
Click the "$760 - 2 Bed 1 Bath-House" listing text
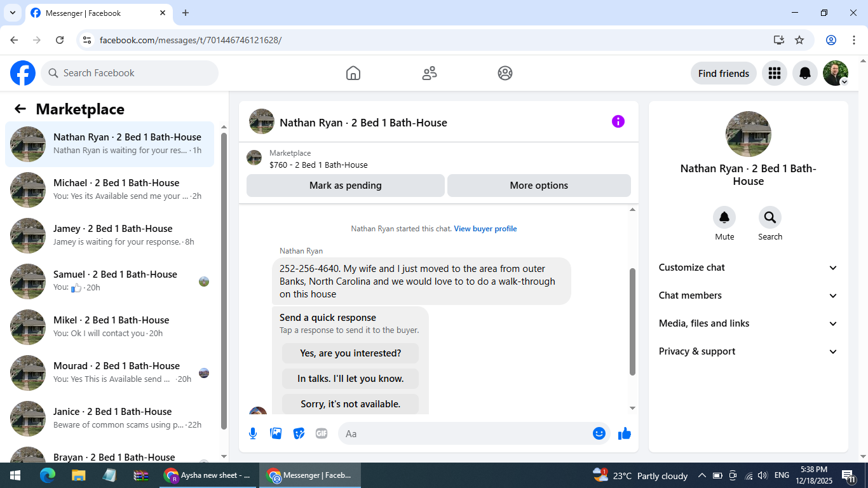tap(318, 165)
